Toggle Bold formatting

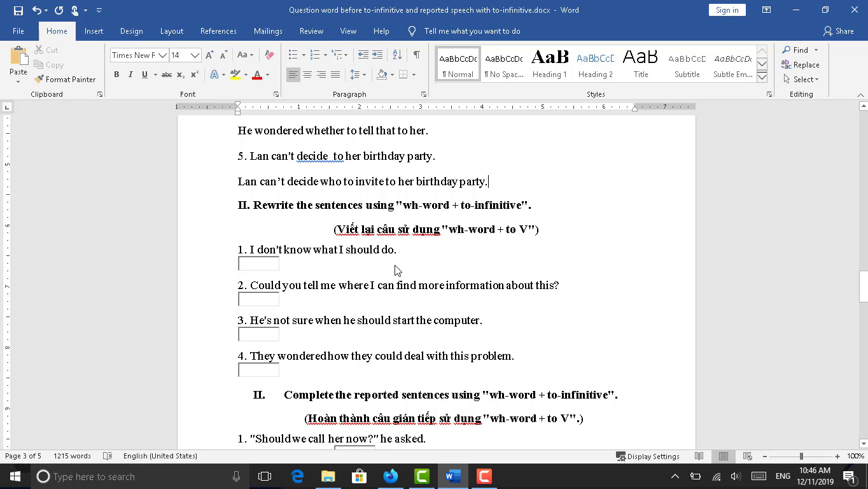point(116,75)
